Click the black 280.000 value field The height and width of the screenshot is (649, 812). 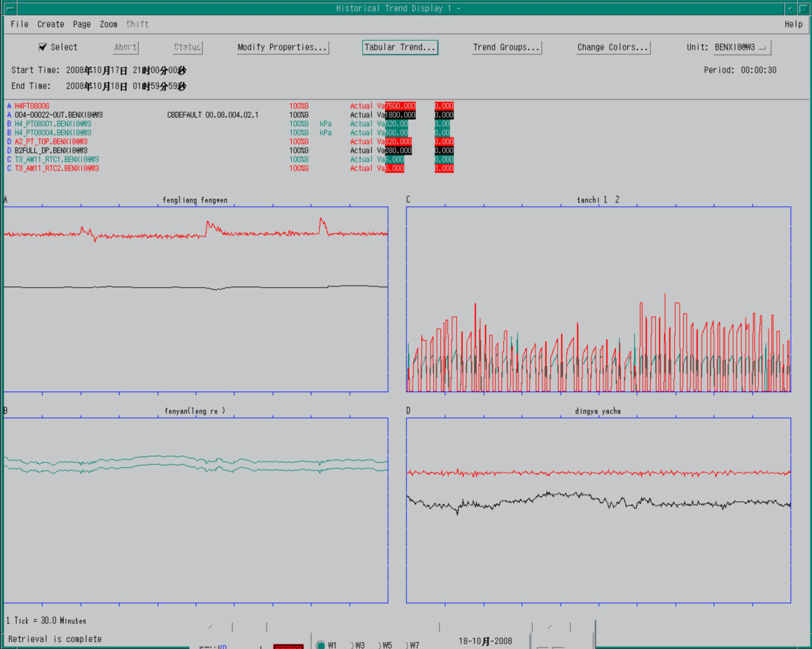click(x=398, y=151)
